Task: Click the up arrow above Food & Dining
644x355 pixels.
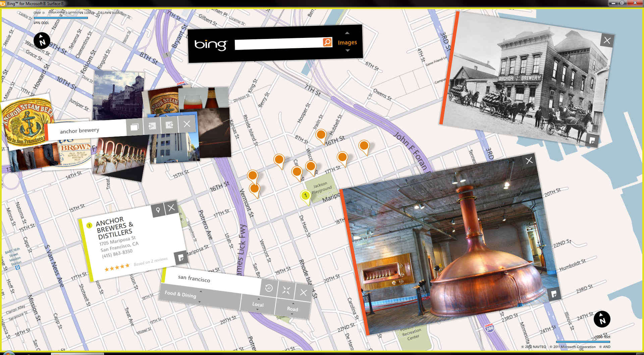Action: (201, 291)
